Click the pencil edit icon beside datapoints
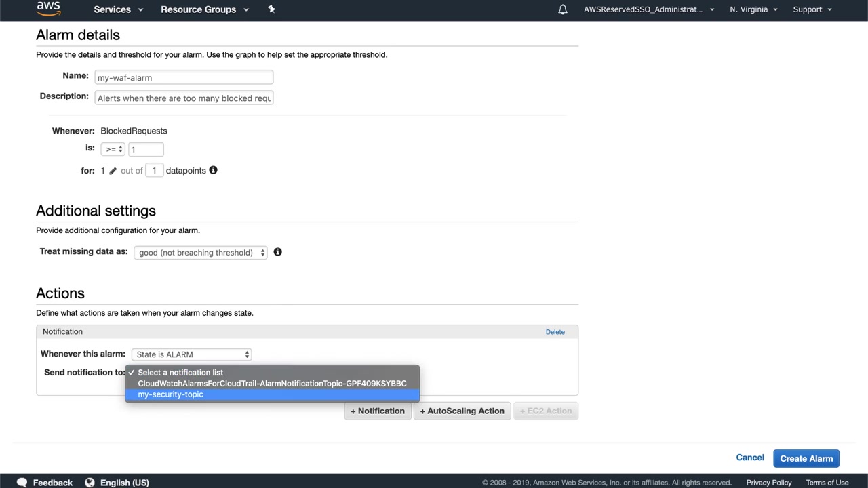The height and width of the screenshot is (488, 868). pos(113,171)
